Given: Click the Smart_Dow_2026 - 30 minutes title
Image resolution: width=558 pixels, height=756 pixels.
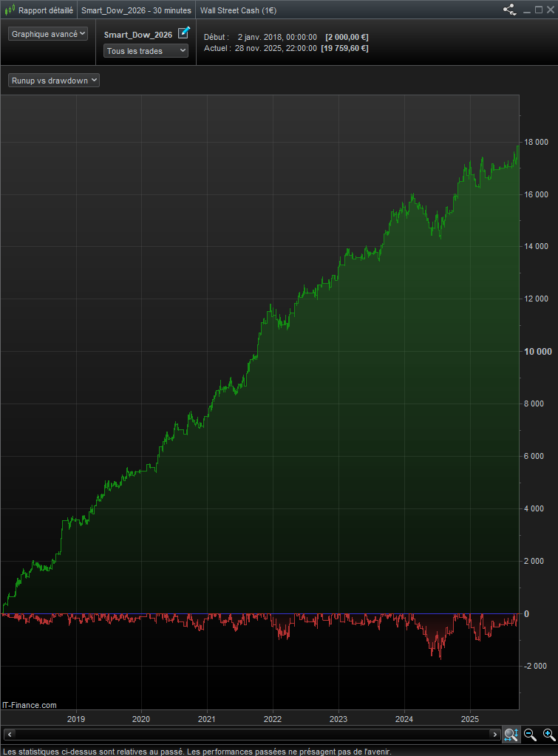Looking at the screenshot, I should (136, 10).
